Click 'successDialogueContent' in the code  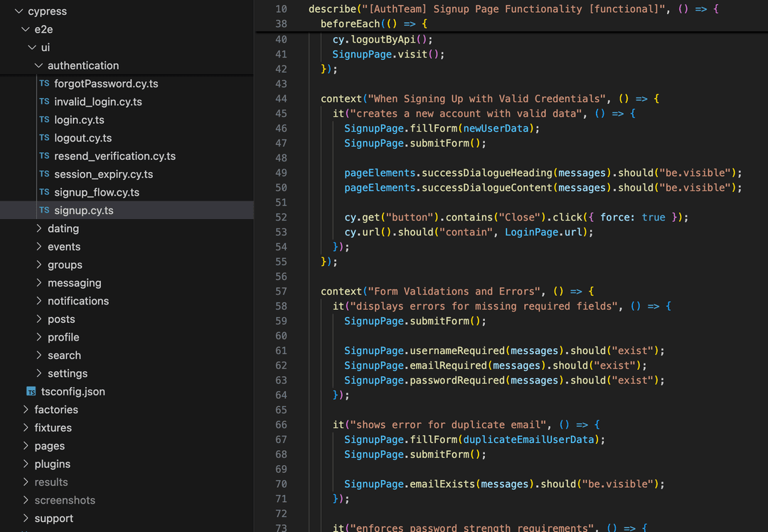click(x=487, y=188)
